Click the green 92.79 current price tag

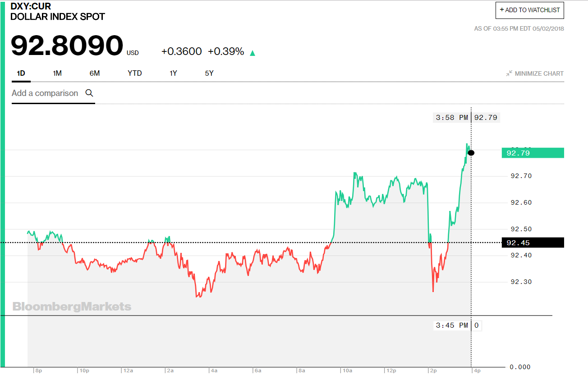point(533,153)
